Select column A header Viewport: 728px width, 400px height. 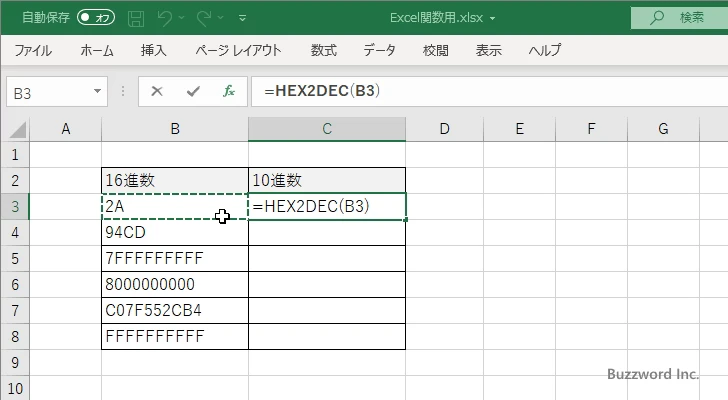click(x=65, y=129)
